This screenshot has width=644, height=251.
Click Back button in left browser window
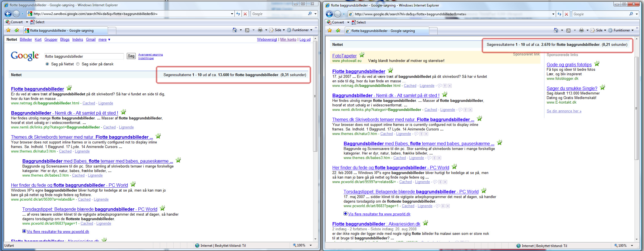(x=8, y=14)
